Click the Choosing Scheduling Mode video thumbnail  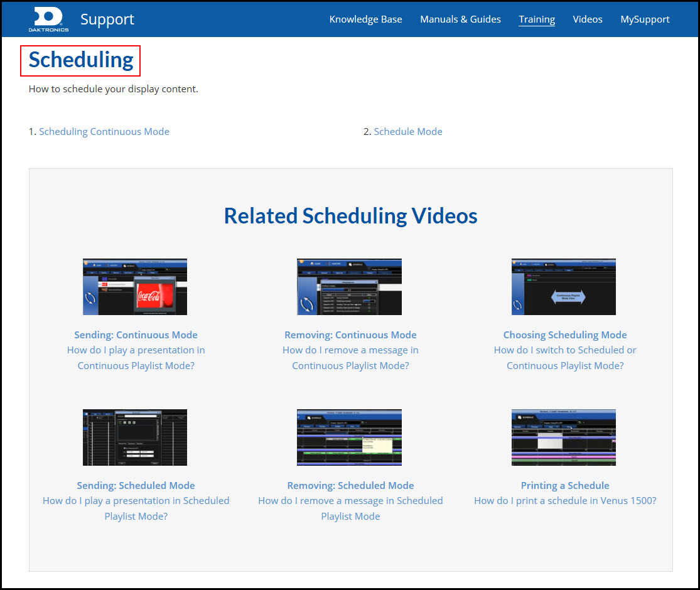[x=563, y=286]
